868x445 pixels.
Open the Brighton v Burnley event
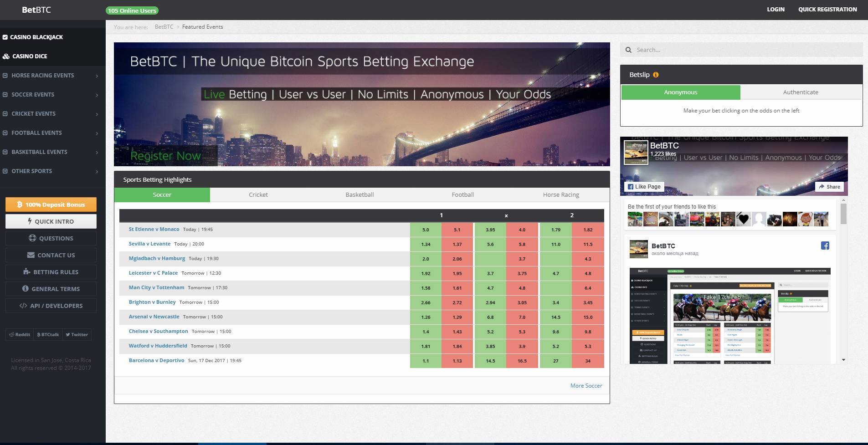pyautogui.click(x=152, y=302)
